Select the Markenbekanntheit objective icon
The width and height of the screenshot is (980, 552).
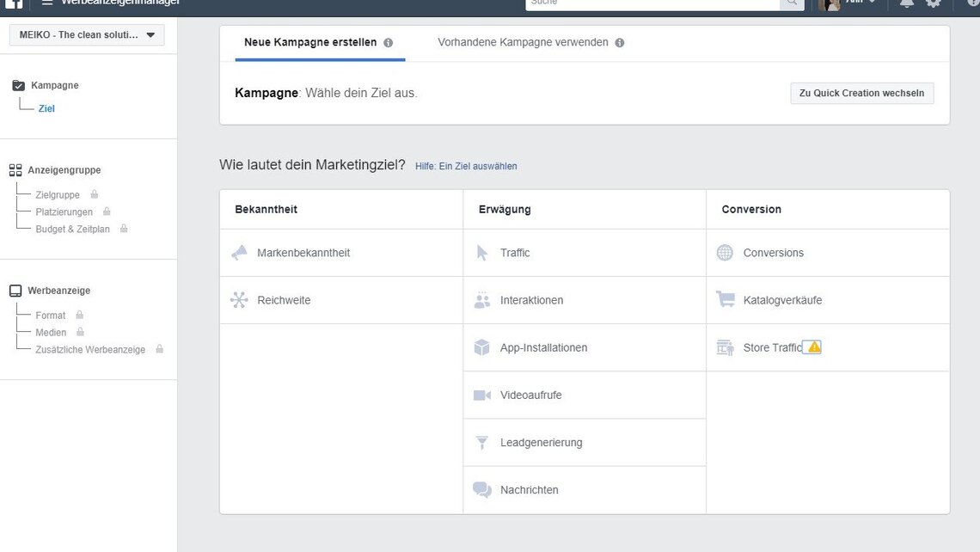(239, 252)
